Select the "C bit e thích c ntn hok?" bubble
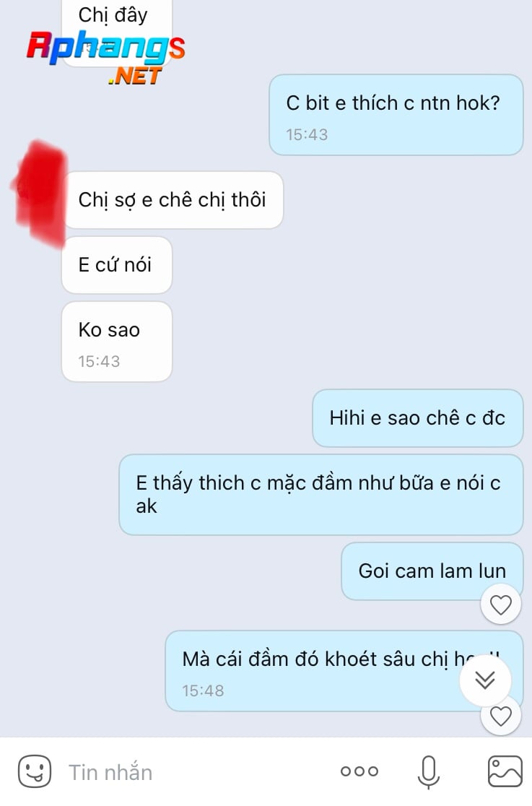This screenshot has height=806, width=532. pos(396,115)
